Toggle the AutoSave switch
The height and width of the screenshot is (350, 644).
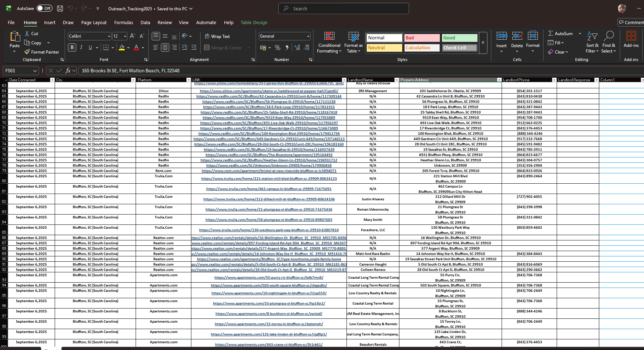(44, 9)
